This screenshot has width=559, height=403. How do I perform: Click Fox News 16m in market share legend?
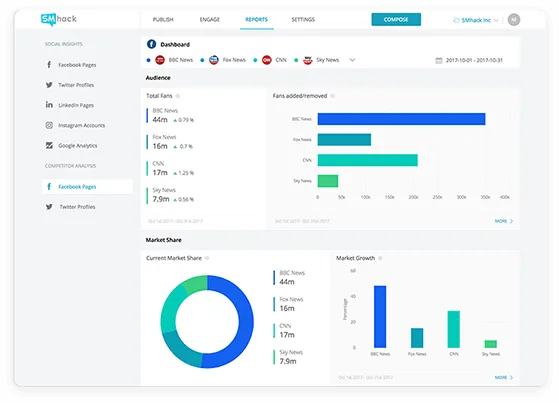coord(289,304)
